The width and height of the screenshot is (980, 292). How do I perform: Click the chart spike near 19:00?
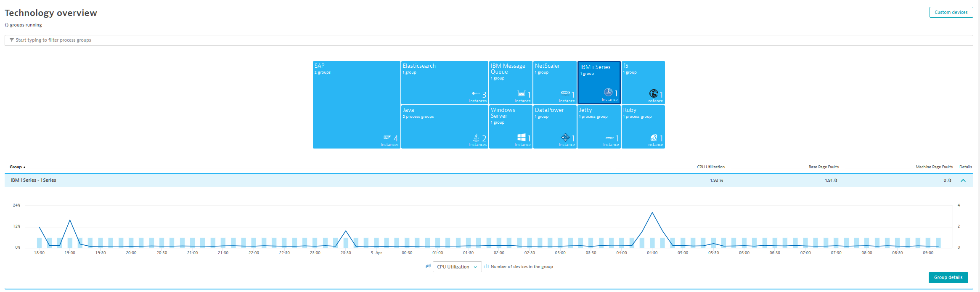(70, 220)
